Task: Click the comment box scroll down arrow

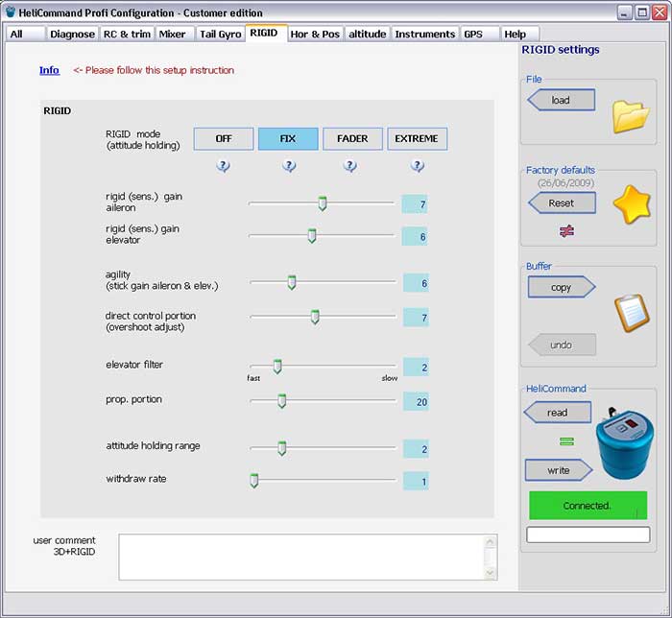Action: coord(490,573)
